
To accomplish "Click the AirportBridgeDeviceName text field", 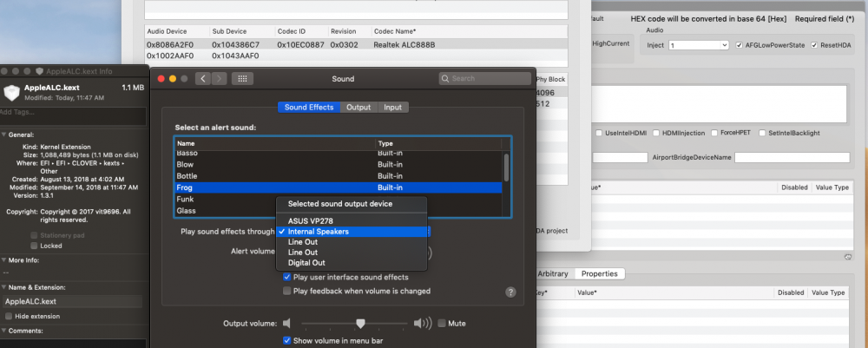I will (x=792, y=158).
